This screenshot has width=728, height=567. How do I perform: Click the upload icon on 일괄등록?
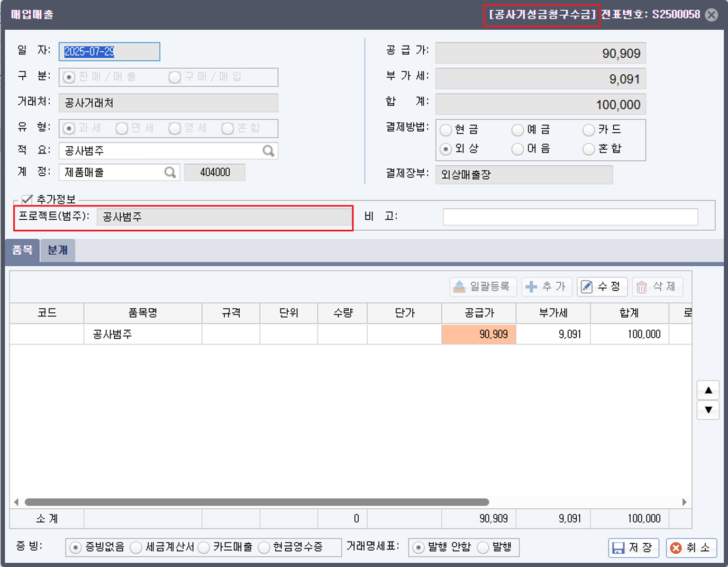tap(460, 286)
